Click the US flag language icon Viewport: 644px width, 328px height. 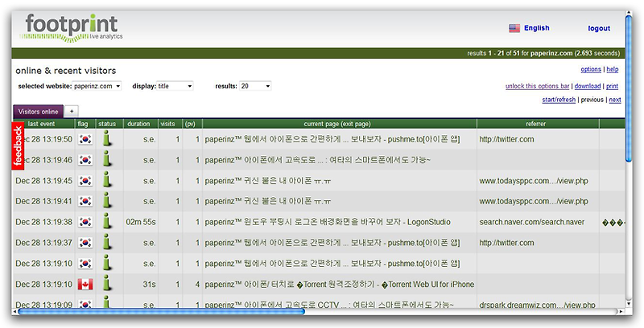pyautogui.click(x=514, y=28)
